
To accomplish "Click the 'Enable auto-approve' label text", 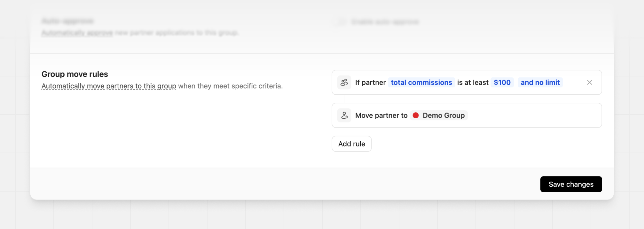I will [385, 22].
